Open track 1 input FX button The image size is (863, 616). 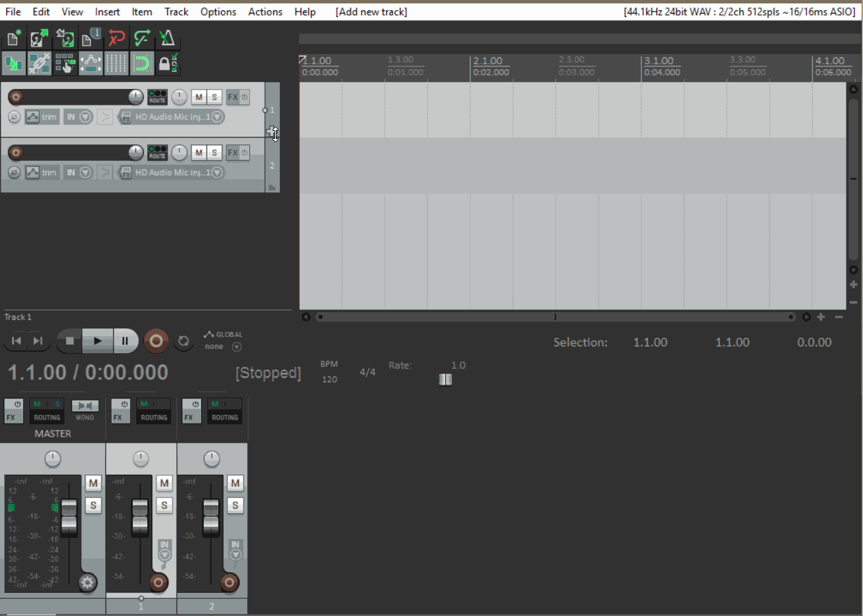(125, 117)
